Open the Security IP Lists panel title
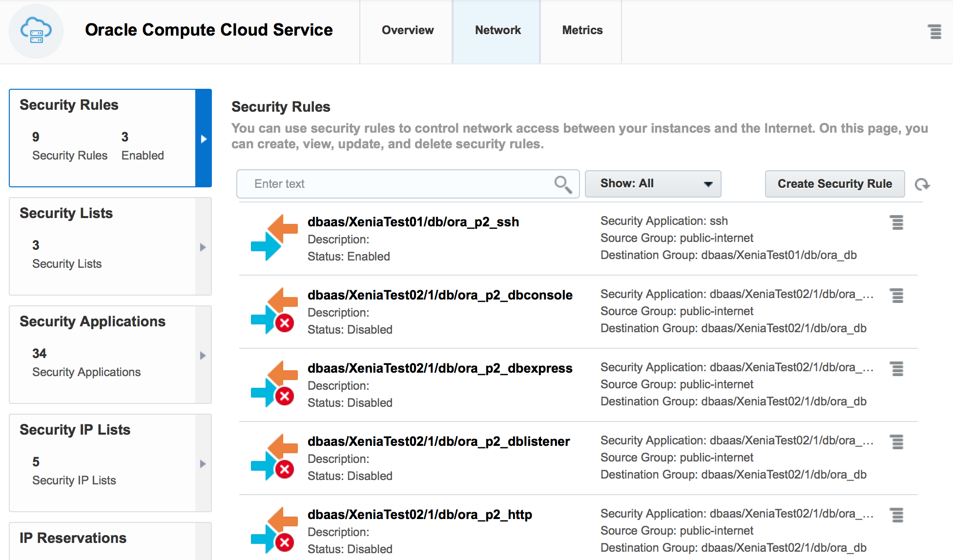 coord(75,430)
